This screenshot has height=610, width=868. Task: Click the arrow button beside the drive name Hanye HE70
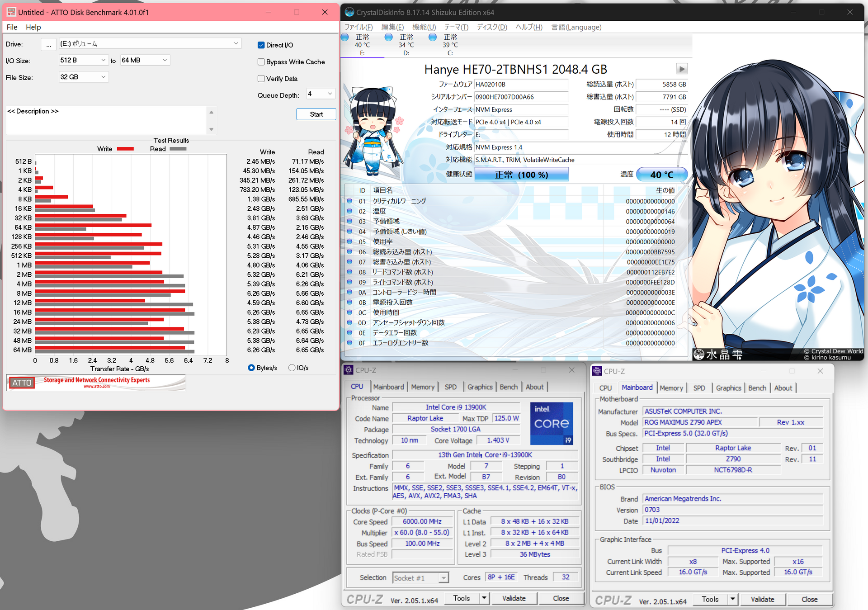pyautogui.click(x=682, y=69)
